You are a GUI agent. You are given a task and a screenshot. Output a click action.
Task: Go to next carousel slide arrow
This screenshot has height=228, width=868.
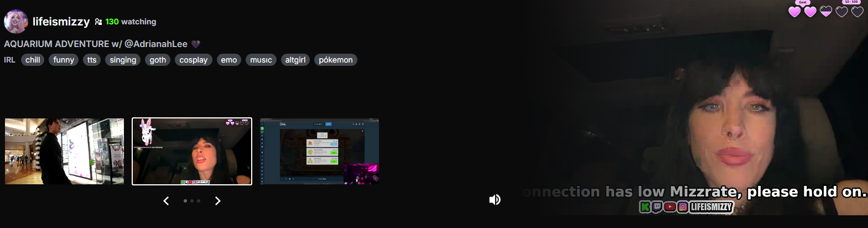coord(217,201)
